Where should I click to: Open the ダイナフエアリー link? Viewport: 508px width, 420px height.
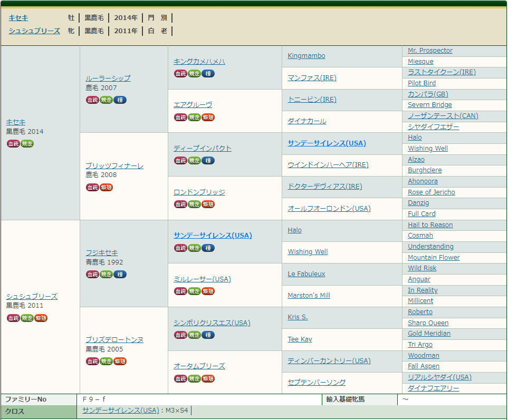click(434, 388)
